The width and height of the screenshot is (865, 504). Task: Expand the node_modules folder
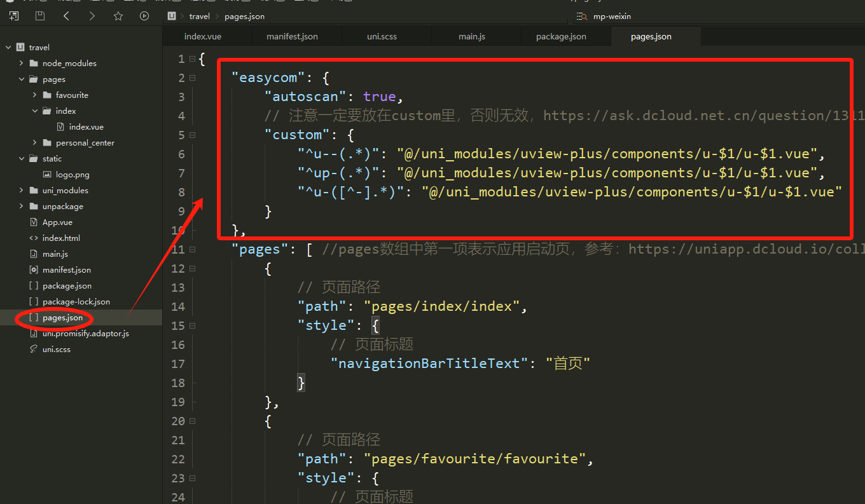[x=21, y=64]
